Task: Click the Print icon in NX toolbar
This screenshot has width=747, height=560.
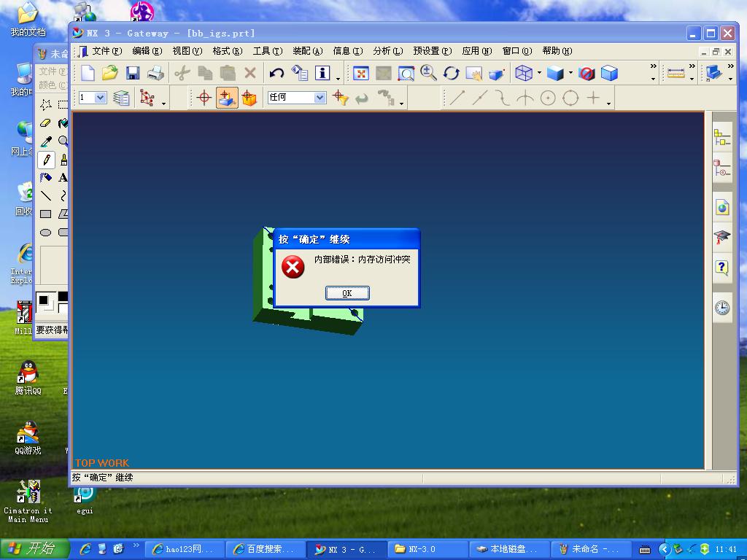Action: tap(156, 73)
